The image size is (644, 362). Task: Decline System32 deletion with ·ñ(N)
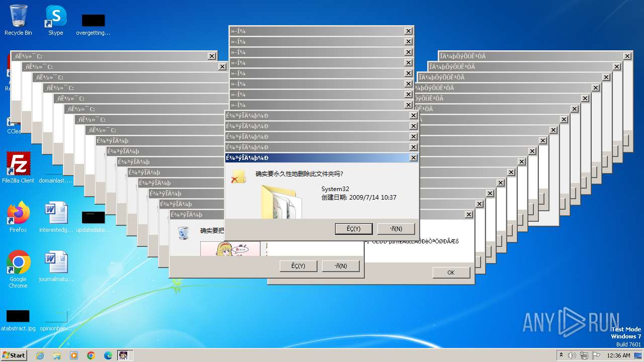click(396, 229)
